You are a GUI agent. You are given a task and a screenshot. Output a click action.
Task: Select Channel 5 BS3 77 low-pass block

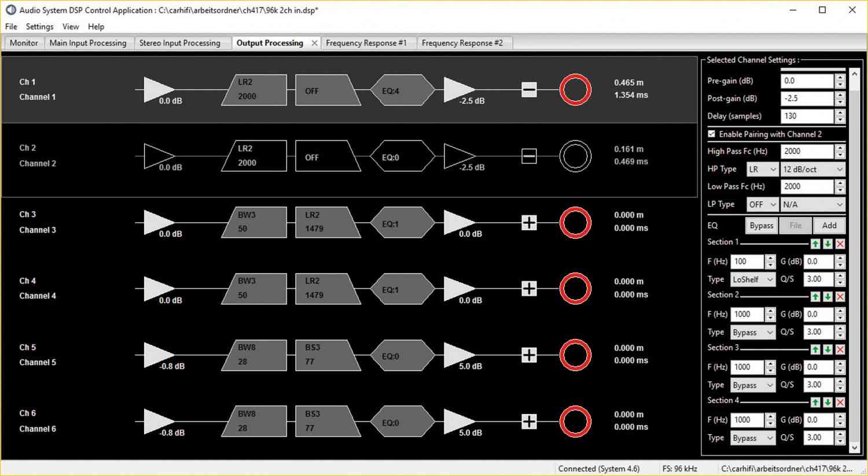[328, 355]
